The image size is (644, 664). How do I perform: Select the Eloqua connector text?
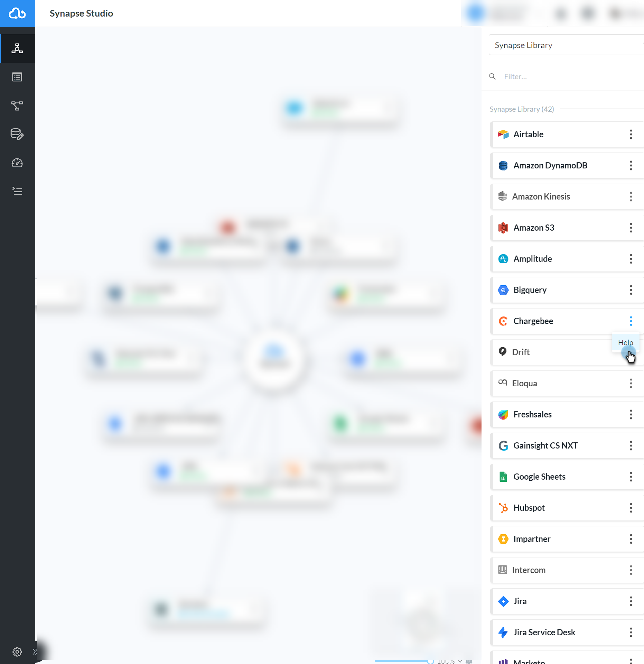pyautogui.click(x=524, y=383)
